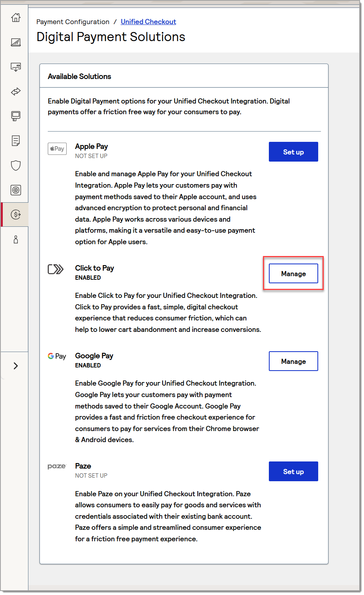Expand the sidebar with the chevron
This screenshot has height=595, width=364.
(x=15, y=365)
